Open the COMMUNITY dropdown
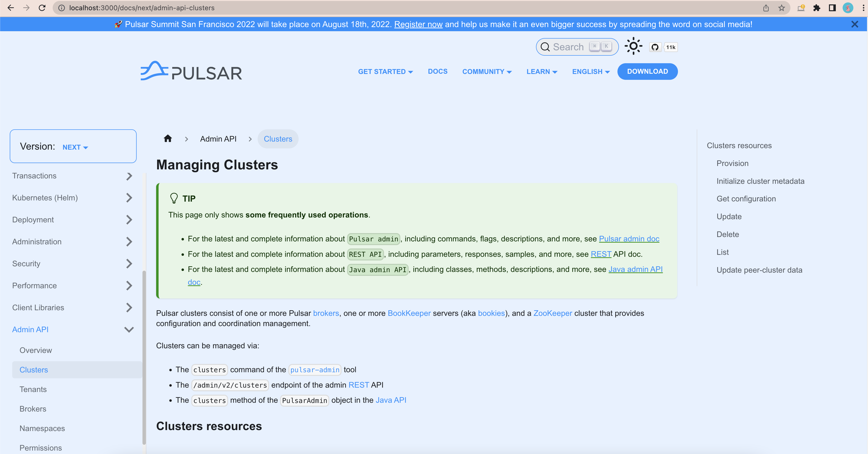 click(x=486, y=72)
